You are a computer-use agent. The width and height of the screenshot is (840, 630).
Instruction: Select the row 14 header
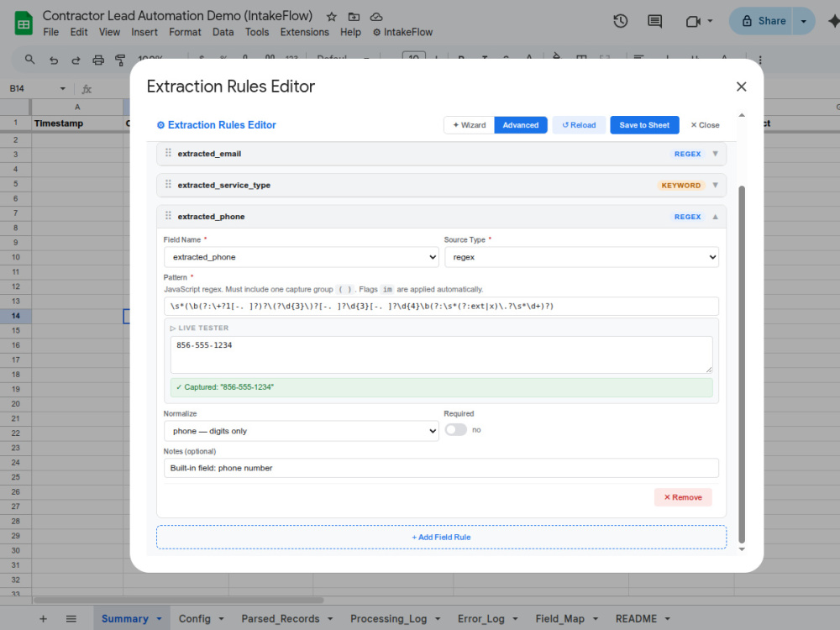click(15, 316)
